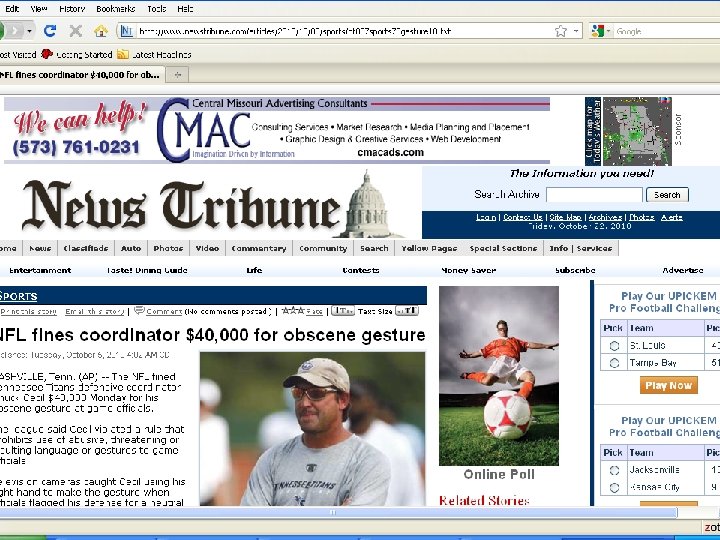Go to the Auto navigation tab
Screen dimensions: 720x540
(x=131, y=248)
